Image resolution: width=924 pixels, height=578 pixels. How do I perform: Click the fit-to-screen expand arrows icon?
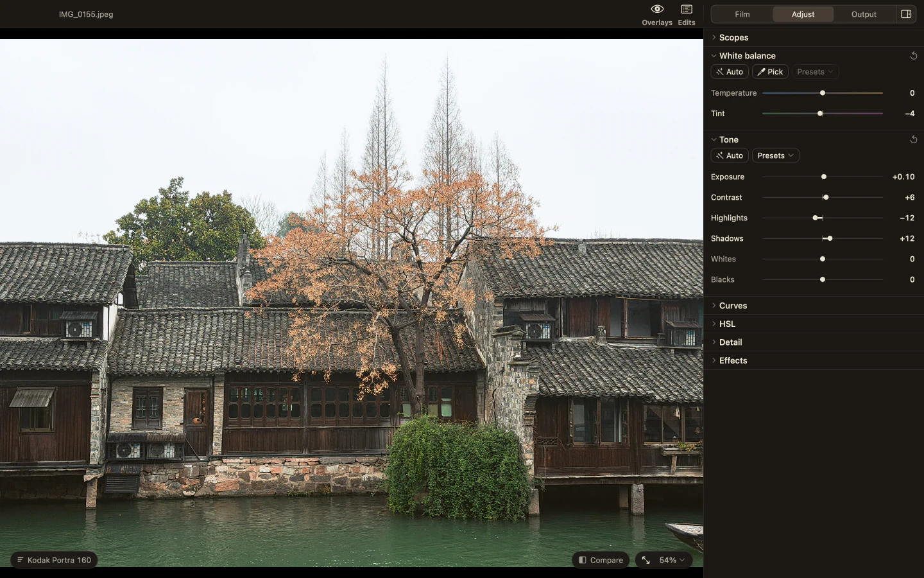[x=646, y=560]
